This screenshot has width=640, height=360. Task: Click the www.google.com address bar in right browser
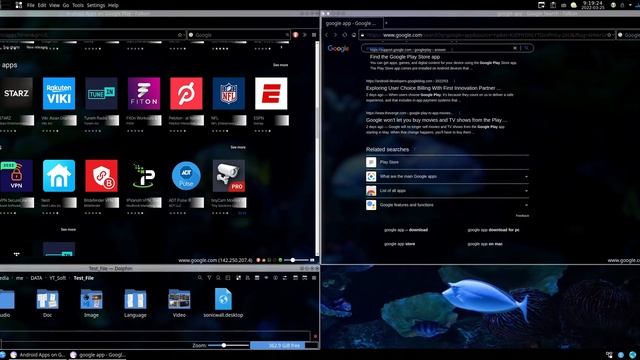pos(488,35)
